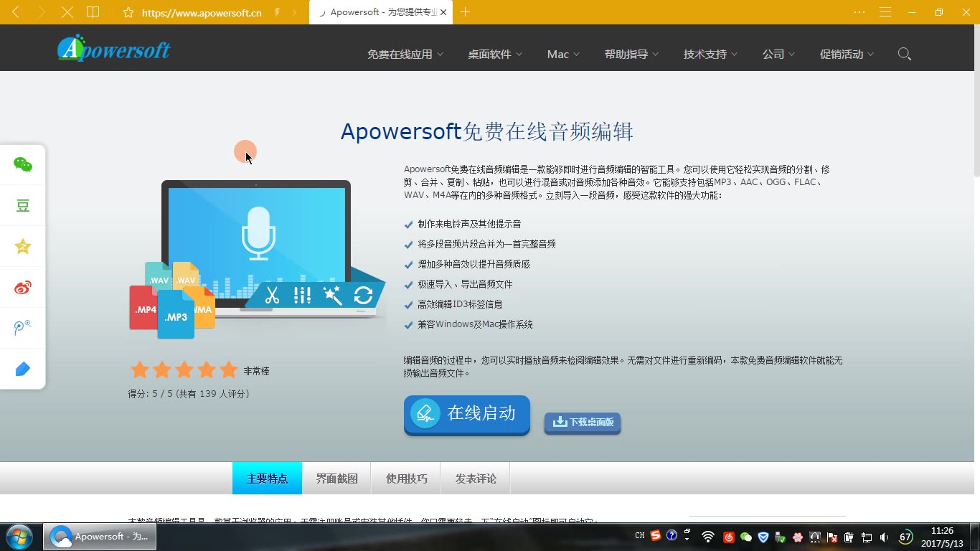This screenshot has height=551, width=980.
Task: Click the yellow star Qzone share icon
Action: (23, 247)
